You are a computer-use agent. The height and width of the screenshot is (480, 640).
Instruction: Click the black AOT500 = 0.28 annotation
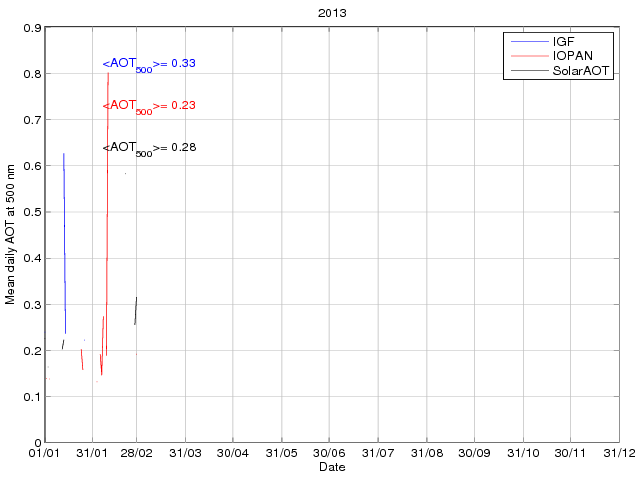pos(149,148)
